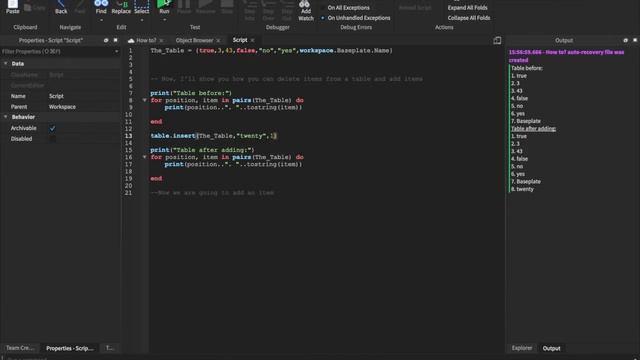Switch to the Output bottom tab
Screen dimensions: 640x360
click(551, 348)
